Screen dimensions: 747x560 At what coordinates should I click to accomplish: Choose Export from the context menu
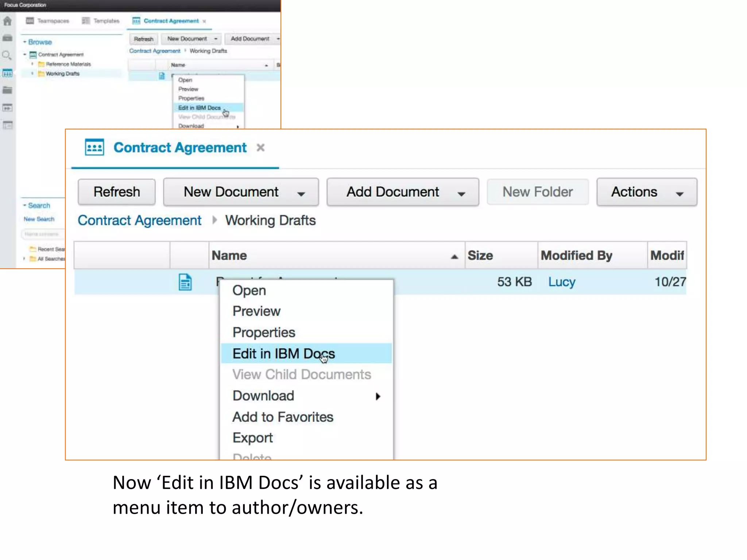coord(307,438)
